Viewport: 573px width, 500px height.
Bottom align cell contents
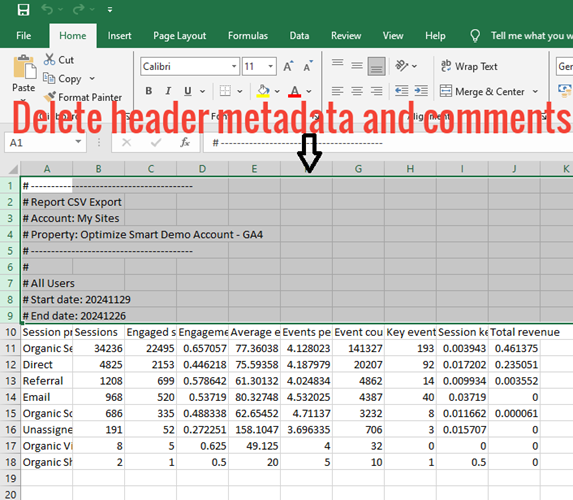coord(376,66)
